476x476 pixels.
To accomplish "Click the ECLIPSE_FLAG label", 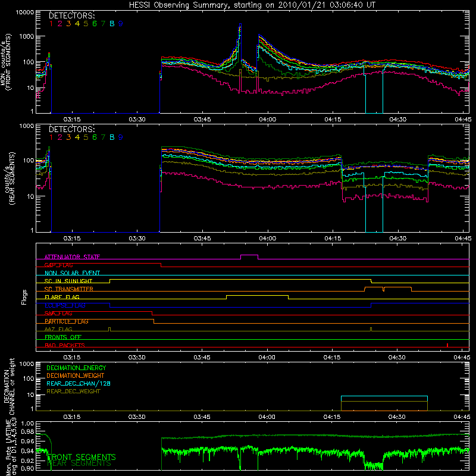I will (65, 305).
